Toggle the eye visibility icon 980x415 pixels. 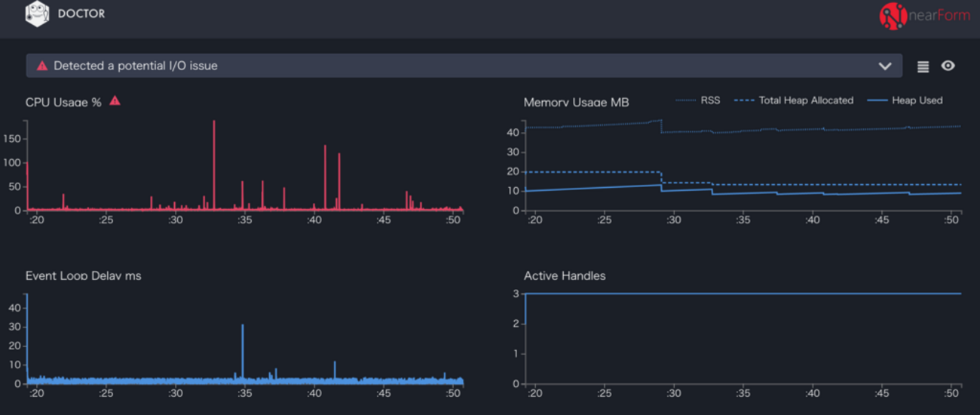(948, 66)
